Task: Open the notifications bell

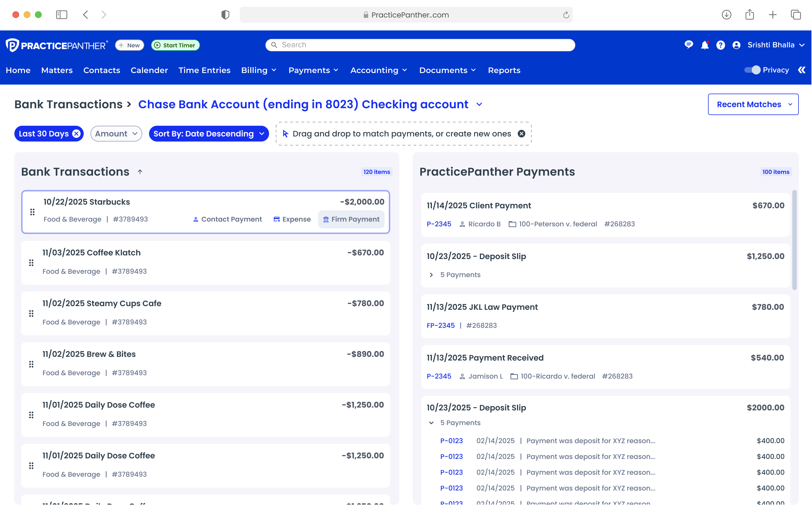Action: [x=705, y=45]
